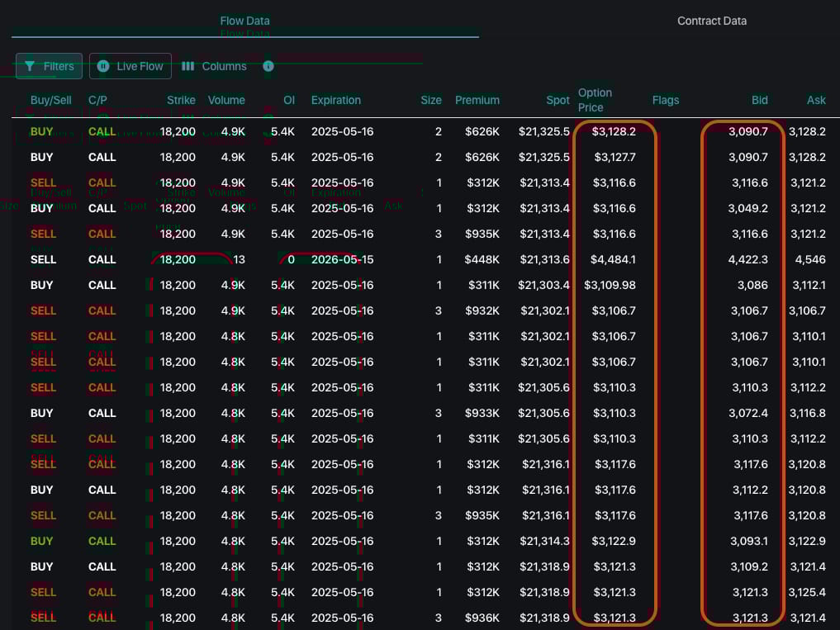Click the info circle icon beside Columns
The image size is (840, 630).
(268, 66)
